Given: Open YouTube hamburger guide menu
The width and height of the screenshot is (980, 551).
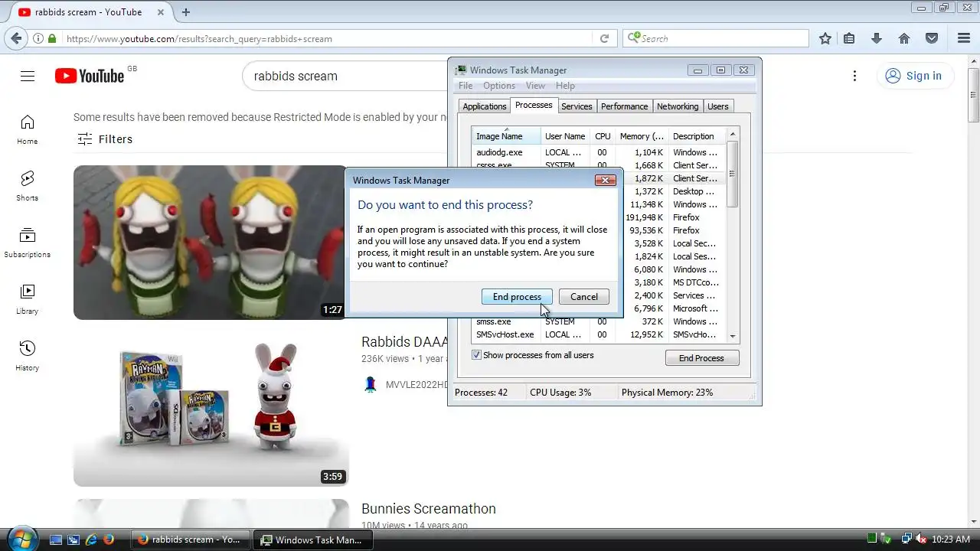Looking at the screenshot, I should click(28, 76).
